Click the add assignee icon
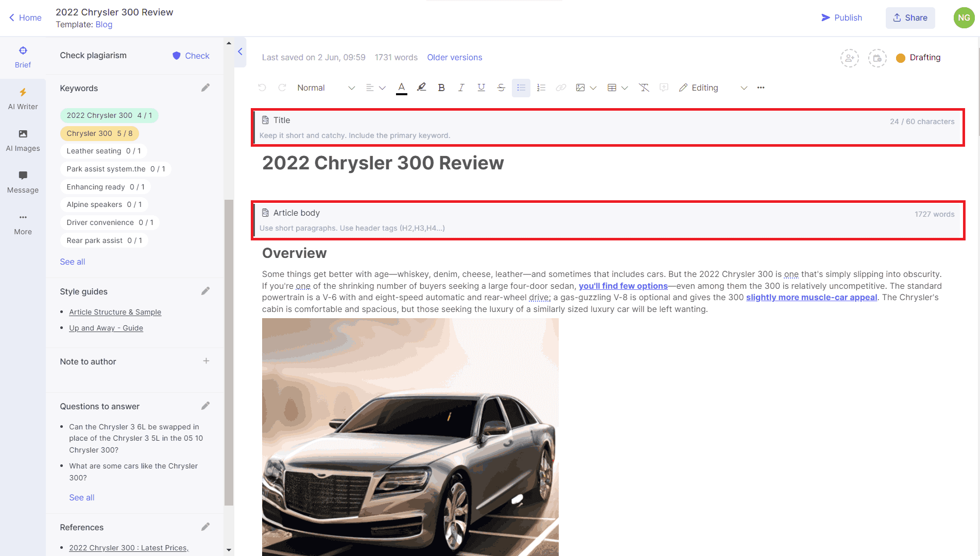Viewport: 980px width, 556px height. point(850,58)
